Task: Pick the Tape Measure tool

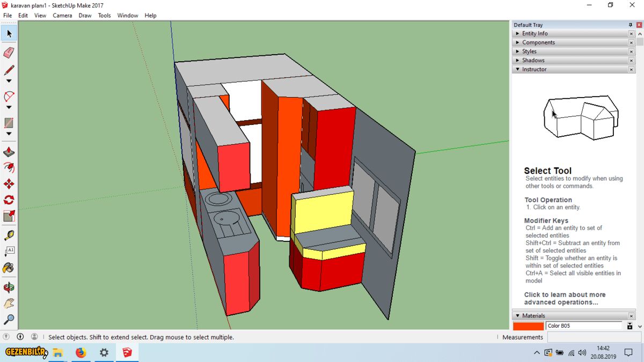Action: [9, 235]
